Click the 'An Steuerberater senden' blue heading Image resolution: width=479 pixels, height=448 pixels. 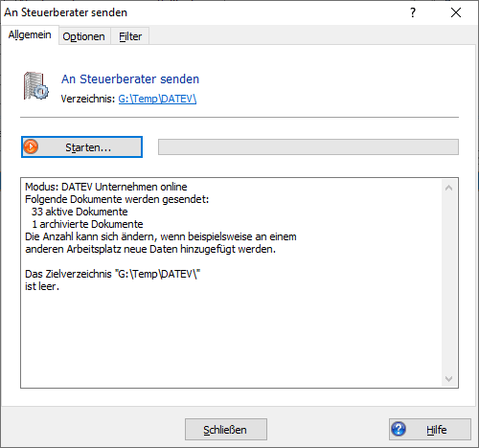[130, 79]
